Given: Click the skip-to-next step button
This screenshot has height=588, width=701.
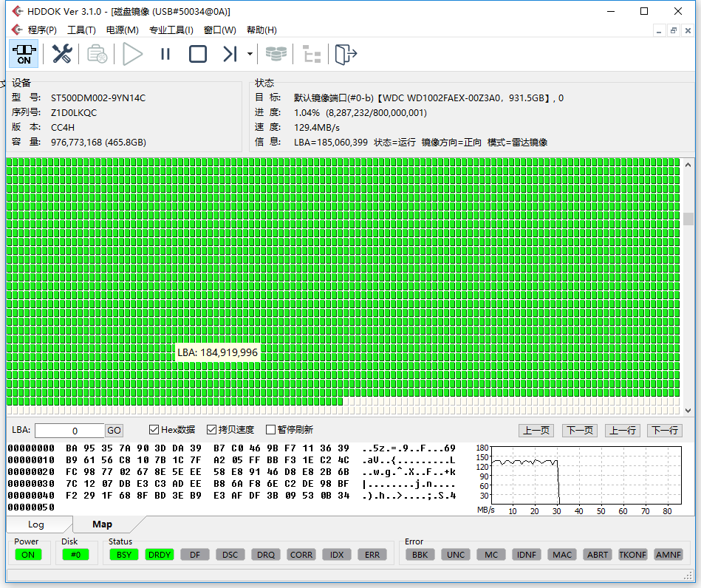Looking at the screenshot, I should click(x=230, y=54).
